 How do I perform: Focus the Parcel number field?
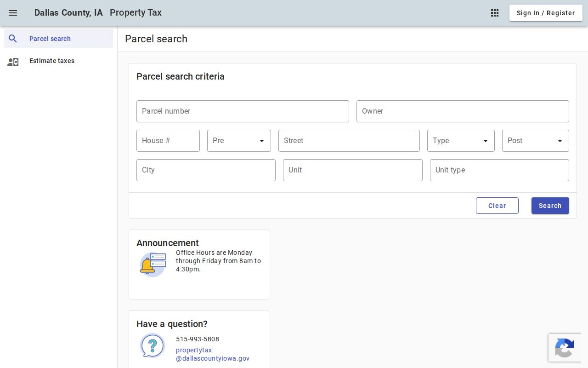(x=243, y=111)
